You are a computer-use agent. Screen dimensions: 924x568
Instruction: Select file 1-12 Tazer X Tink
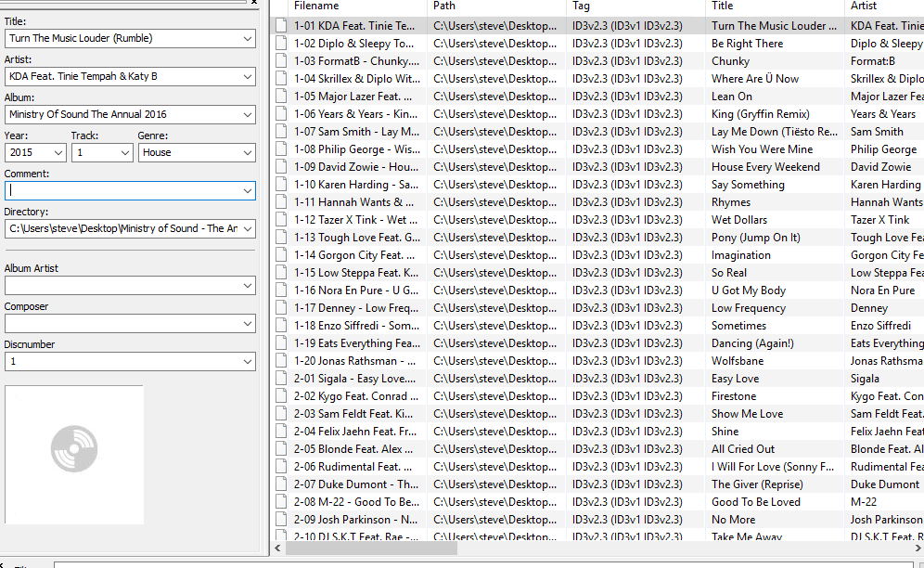click(x=355, y=220)
